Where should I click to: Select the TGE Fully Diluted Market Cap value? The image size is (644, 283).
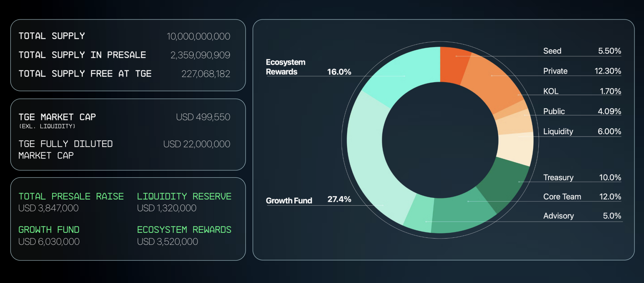[197, 144]
